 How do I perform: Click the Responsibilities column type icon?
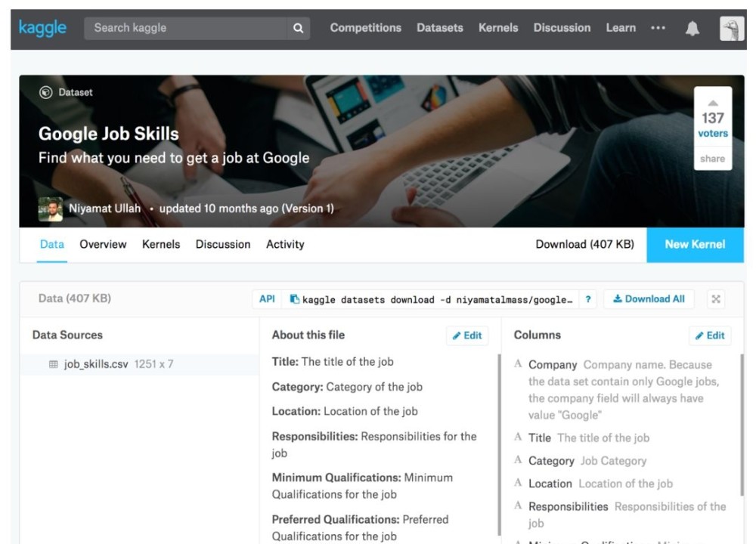(x=519, y=505)
